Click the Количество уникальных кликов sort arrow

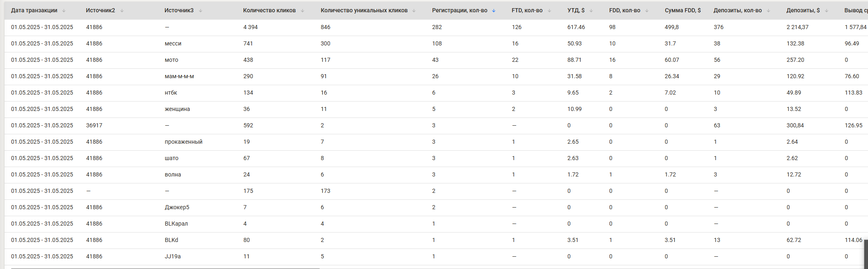[x=414, y=11]
